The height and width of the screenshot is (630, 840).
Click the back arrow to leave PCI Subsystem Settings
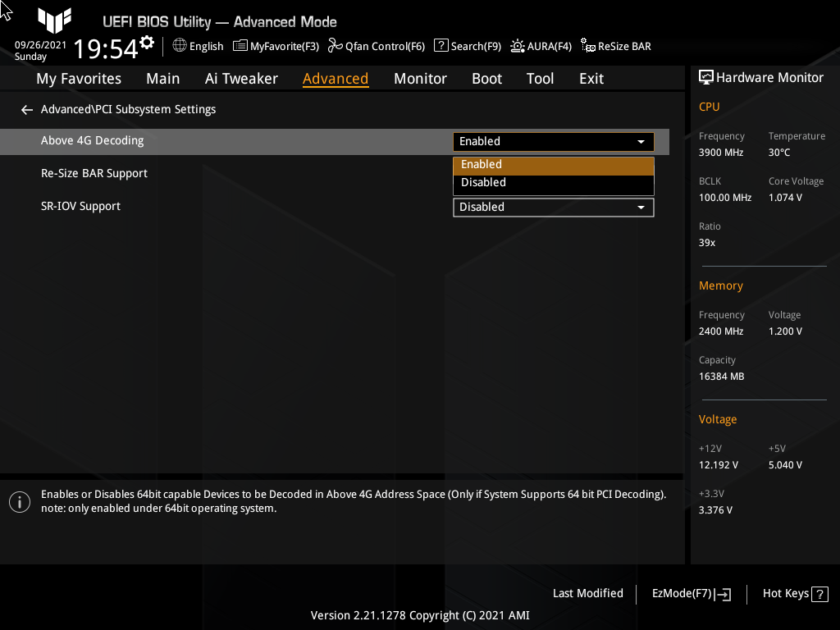pos(26,109)
